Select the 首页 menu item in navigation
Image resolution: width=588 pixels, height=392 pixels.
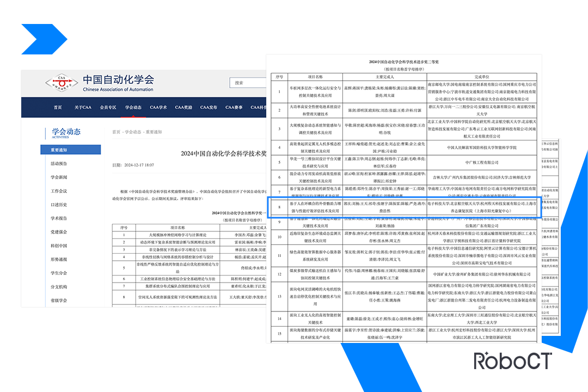coord(58,107)
